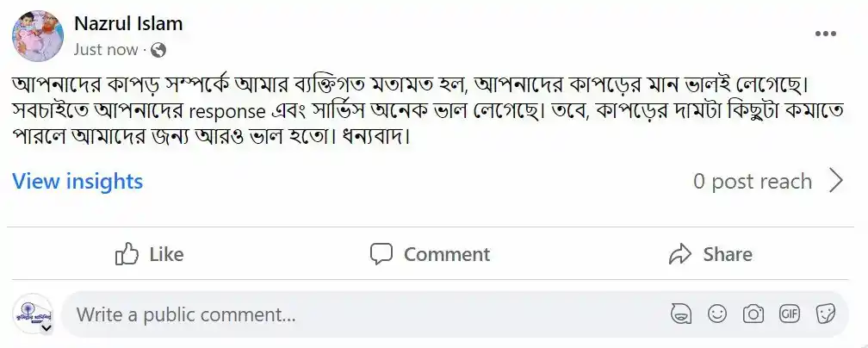
Task: Click the commenting page's avatar thumbnail
Action: (33, 314)
